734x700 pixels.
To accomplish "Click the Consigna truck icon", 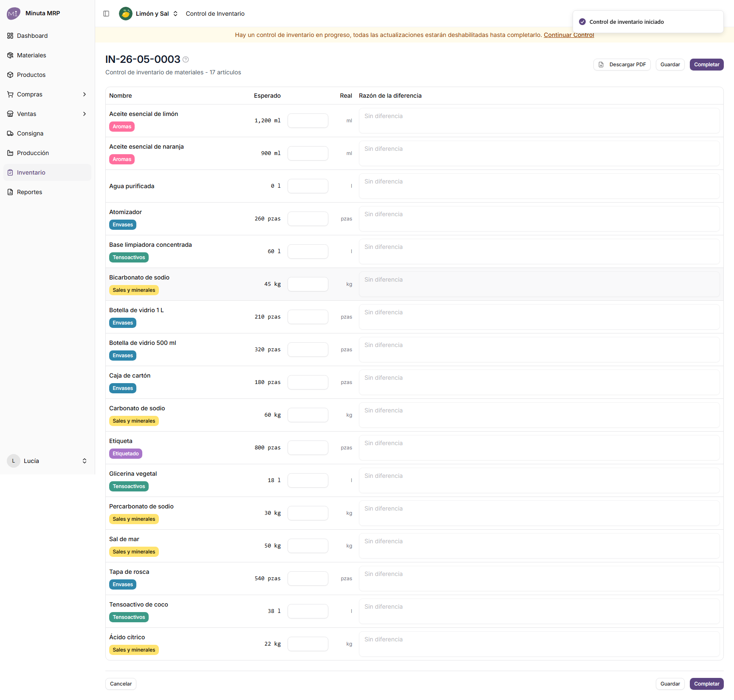I will [10, 133].
